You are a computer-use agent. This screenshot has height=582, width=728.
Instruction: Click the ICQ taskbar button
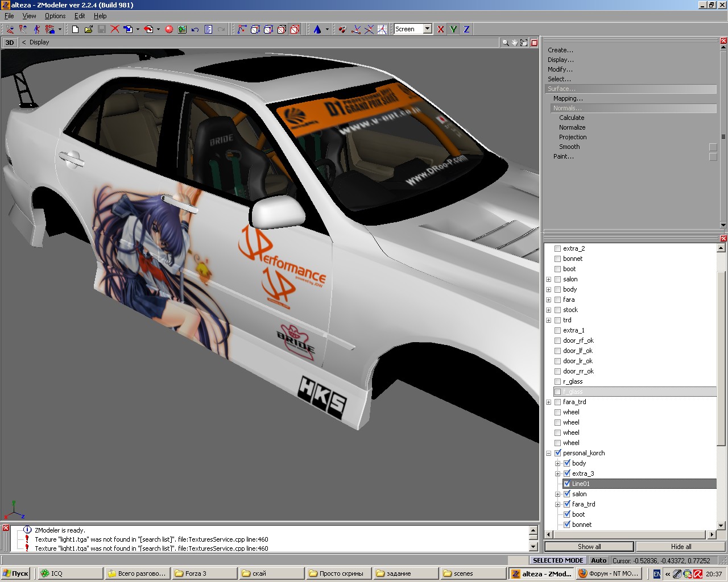tap(70, 573)
